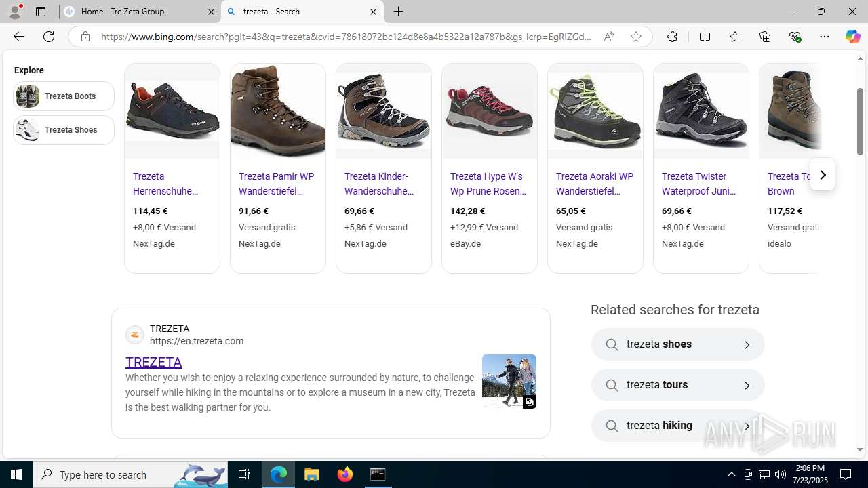868x488 pixels.
Task: Open Collections panel
Action: (x=765, y=37)
